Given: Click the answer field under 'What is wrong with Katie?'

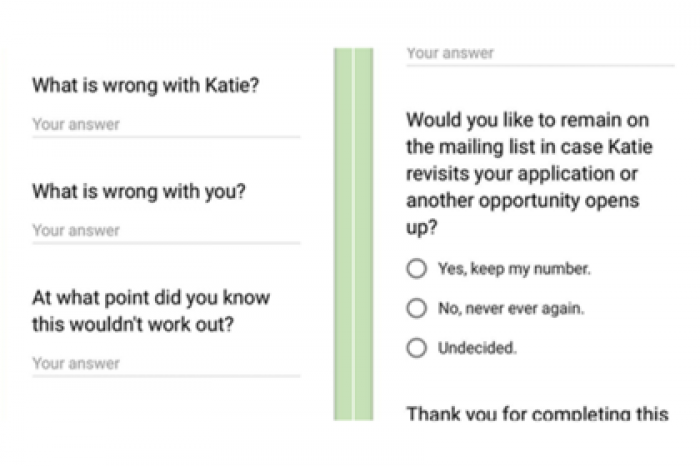Looking at the screenshot, I should pyautogui.click(x=166, y=125).
